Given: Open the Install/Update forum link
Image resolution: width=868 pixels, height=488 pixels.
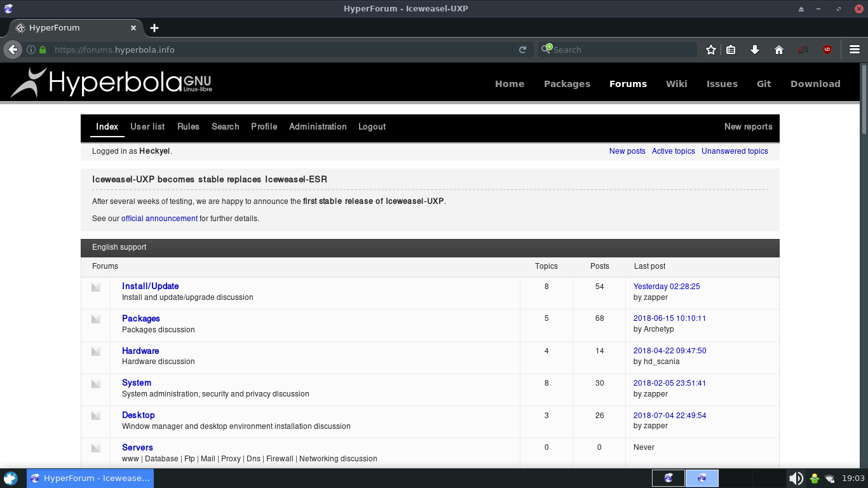Looking at the screenshot, I should [x=150, y=286].
